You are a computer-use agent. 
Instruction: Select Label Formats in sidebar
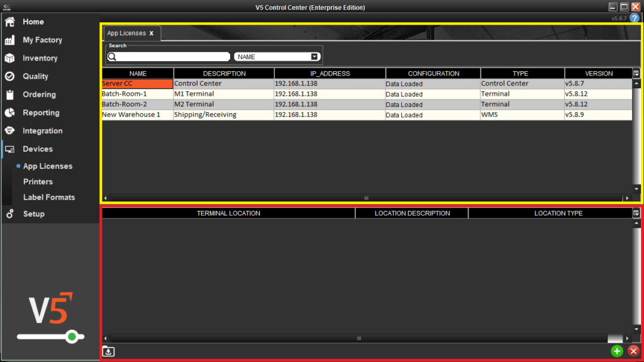(x=48, y=197)
